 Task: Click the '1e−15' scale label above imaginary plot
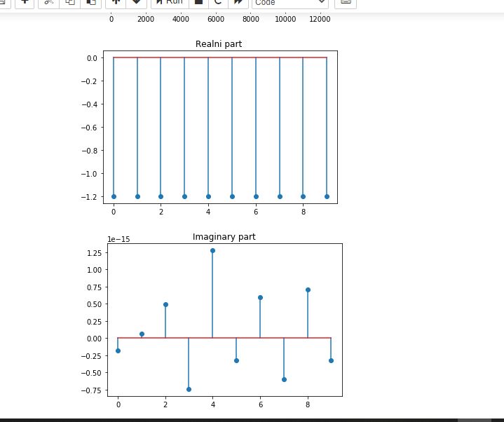pos(118,239)
